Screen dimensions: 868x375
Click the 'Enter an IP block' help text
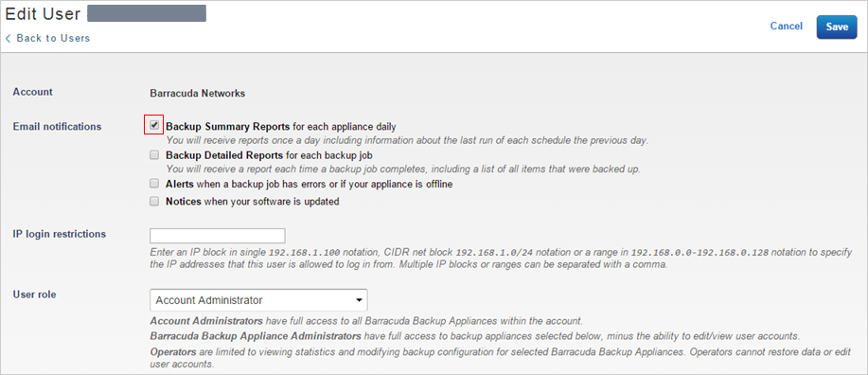coord(501,259)
